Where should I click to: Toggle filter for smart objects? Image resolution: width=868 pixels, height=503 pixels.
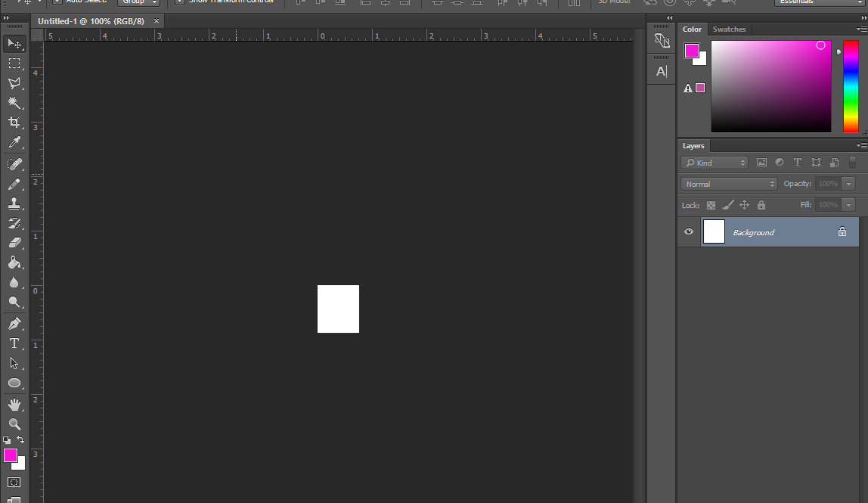click(x=834, y=163)
